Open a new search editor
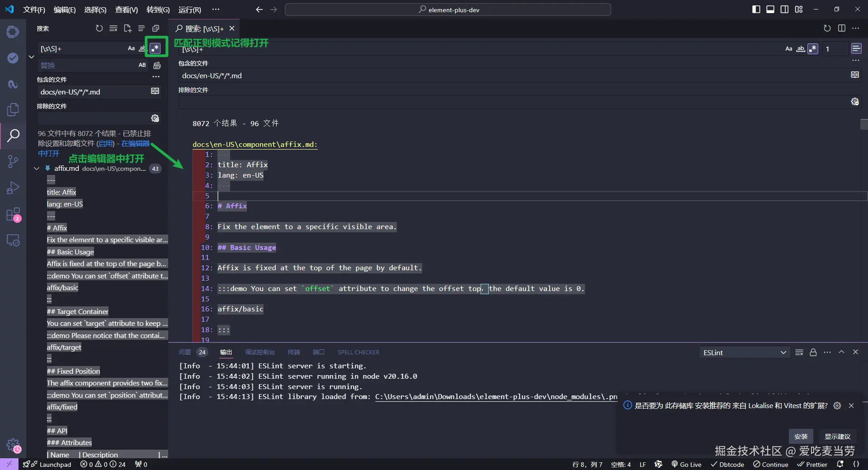The height and width of the screenshot is (470, 868). [127, 28]
